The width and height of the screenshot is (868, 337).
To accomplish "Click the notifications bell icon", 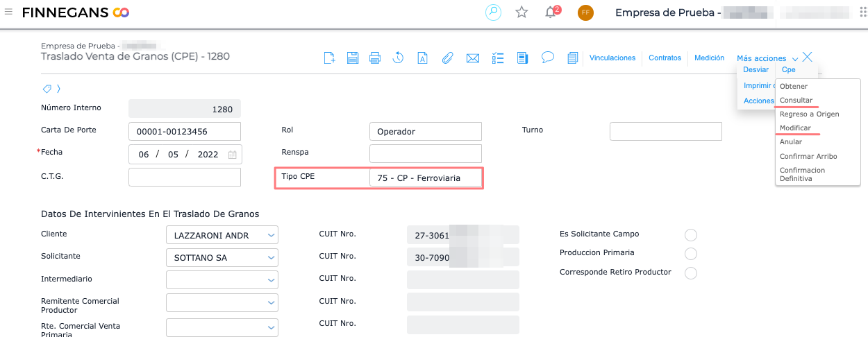I will pos(551,12).
